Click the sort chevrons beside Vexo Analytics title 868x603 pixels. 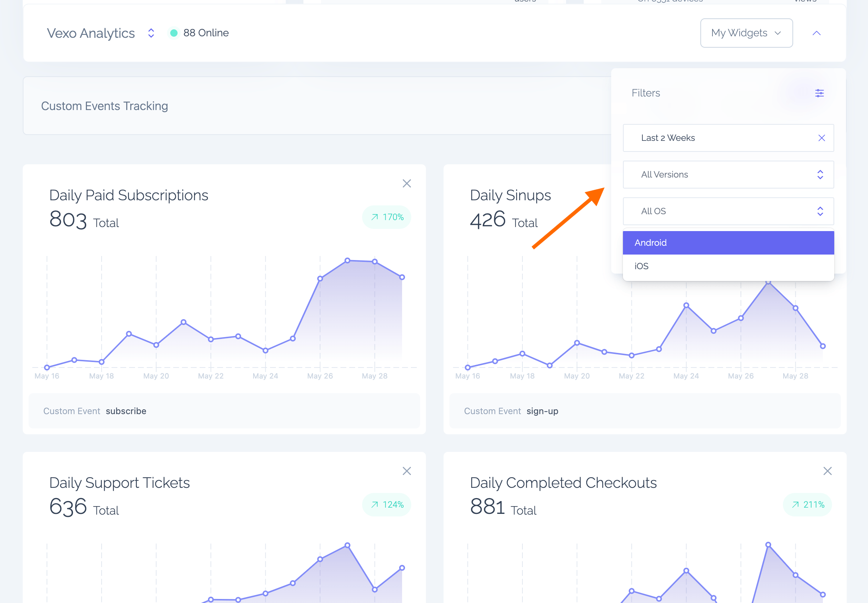click(x=150, y=33)
